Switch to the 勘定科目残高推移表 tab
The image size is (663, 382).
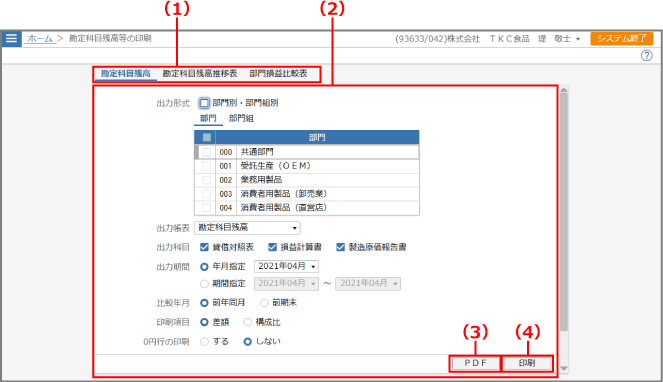[200, 74]
